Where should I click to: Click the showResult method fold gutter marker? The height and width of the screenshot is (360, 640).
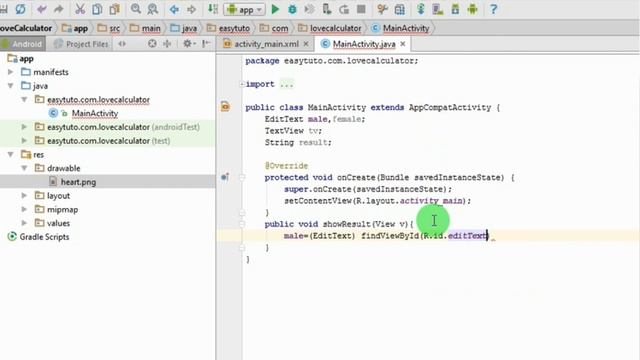pos(242,224)
